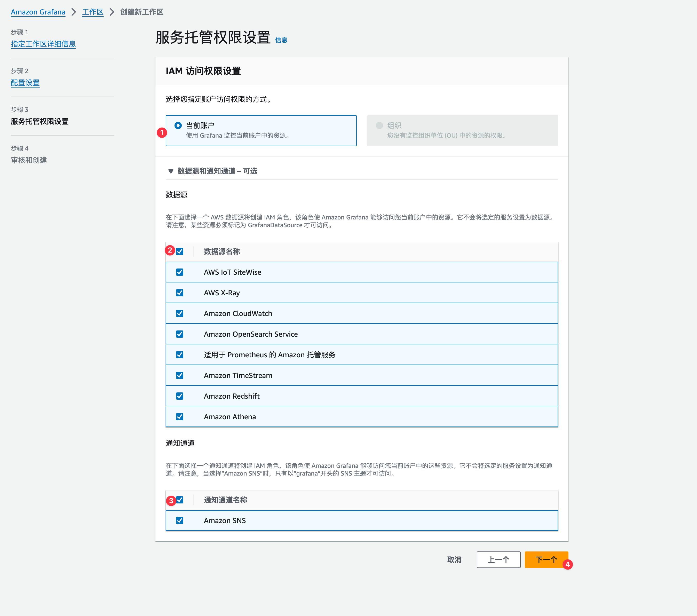Open Amazon Grafana breadcrumb link
The image size is (697, 616).
tap(38, 12)
